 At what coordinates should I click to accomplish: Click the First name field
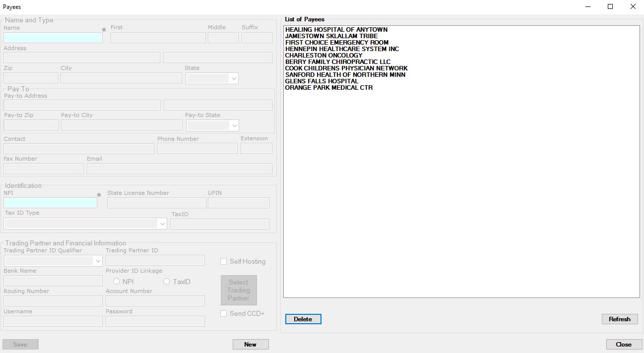tap(158, 38)
